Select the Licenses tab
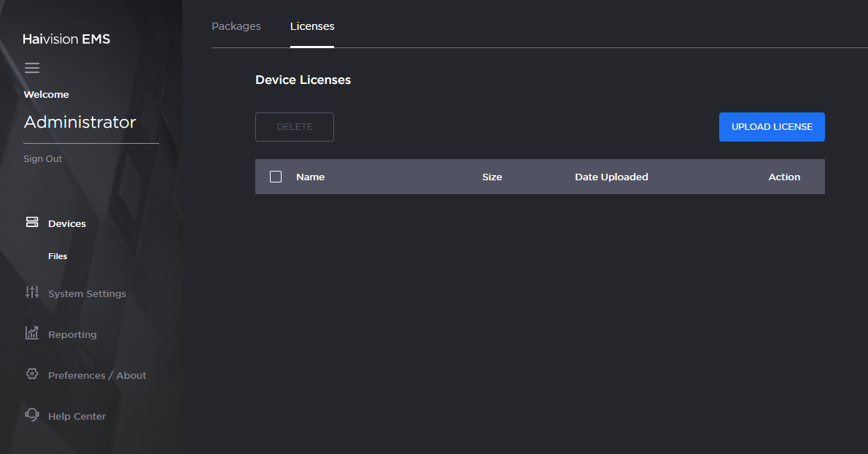This screenshot has height=454, width=868. (312, 26)
